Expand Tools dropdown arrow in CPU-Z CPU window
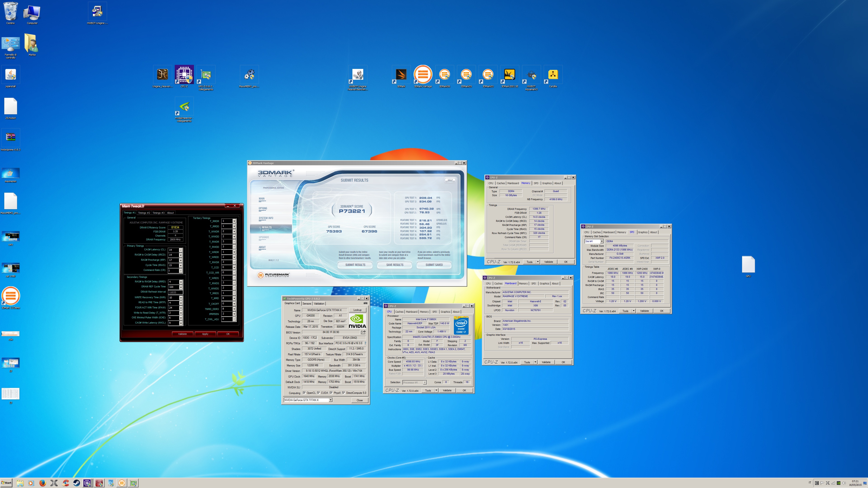This screenshot has height=488, width=868. point(436,390)
